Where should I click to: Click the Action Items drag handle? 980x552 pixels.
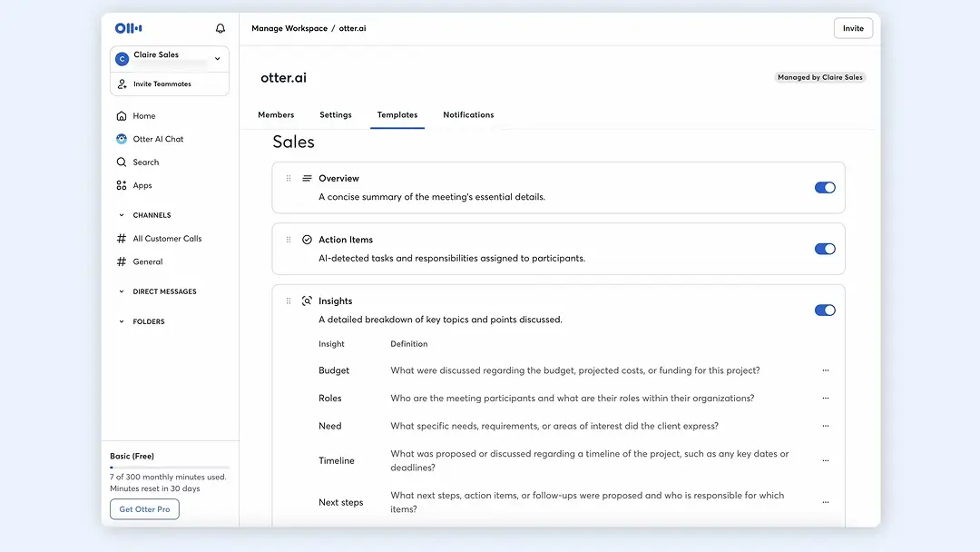tap(289, 240)
